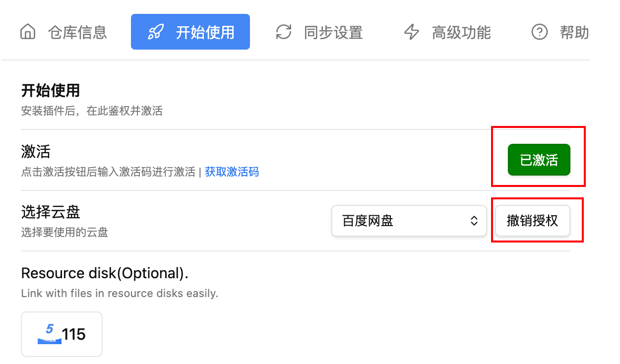
Task: Click the rocket icon on 开始使用
Action: (x=156, y=32)
